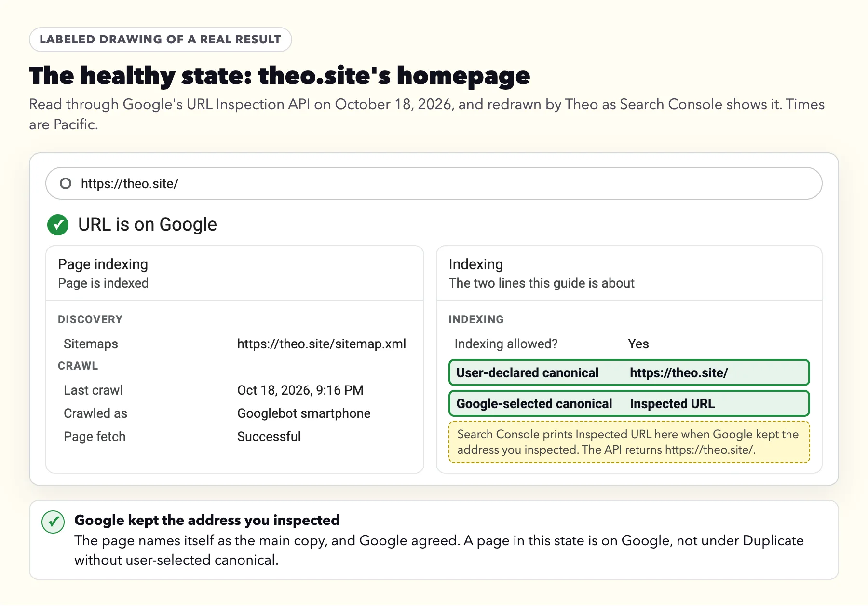Select the 'Inspected URL' value
Image resolution: width=868 pixels, height=606 pixels.
pyautogui.click(x=672, y=404)
